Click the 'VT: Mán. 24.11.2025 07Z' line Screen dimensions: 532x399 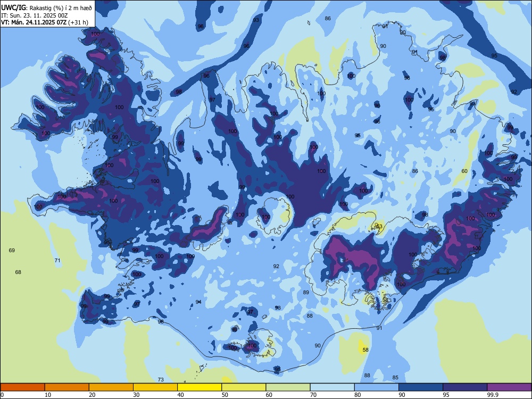(34, 22)
